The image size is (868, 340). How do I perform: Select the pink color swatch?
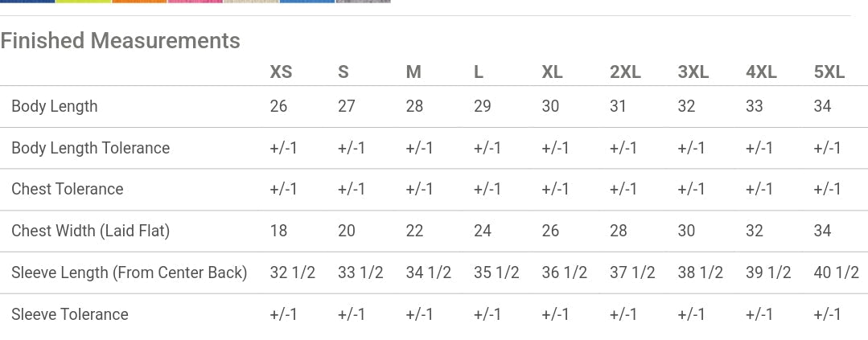tap(195, 1)
